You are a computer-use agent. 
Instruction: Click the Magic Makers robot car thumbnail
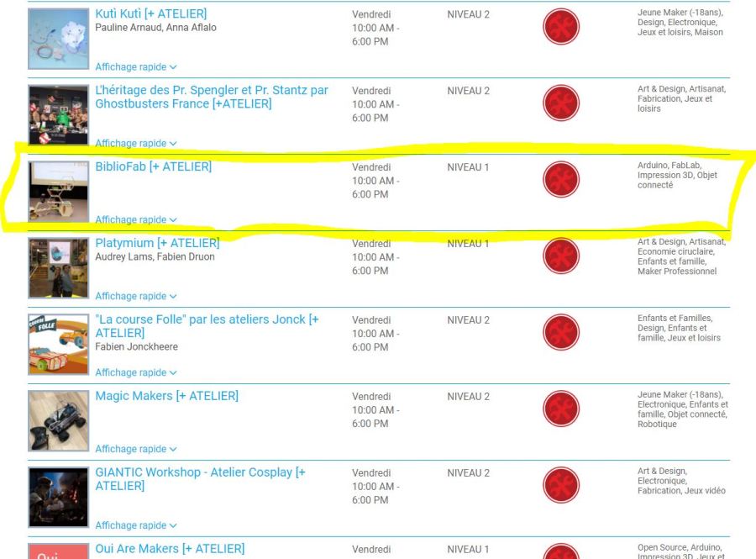pyautogui.click(x=58, y=420)
